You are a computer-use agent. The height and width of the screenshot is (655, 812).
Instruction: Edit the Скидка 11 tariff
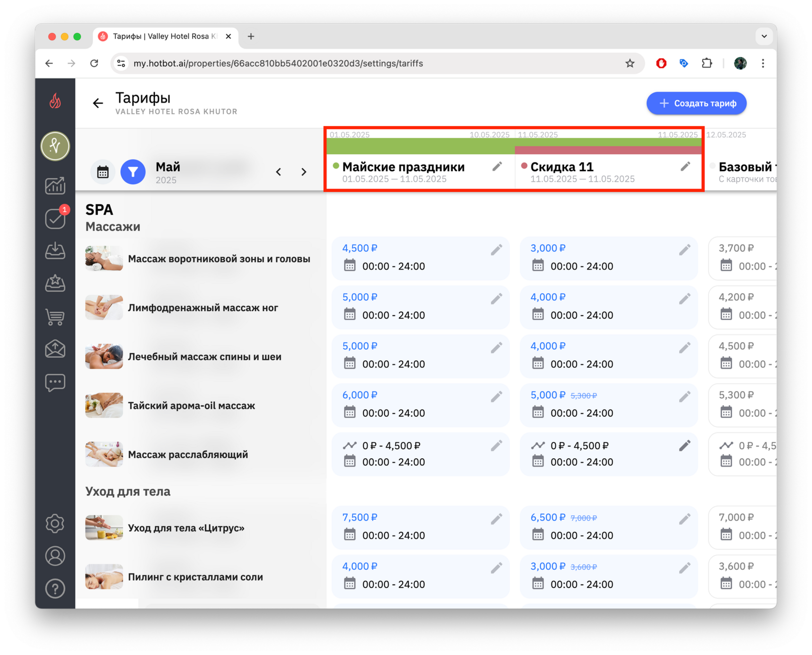click(685, 167)
